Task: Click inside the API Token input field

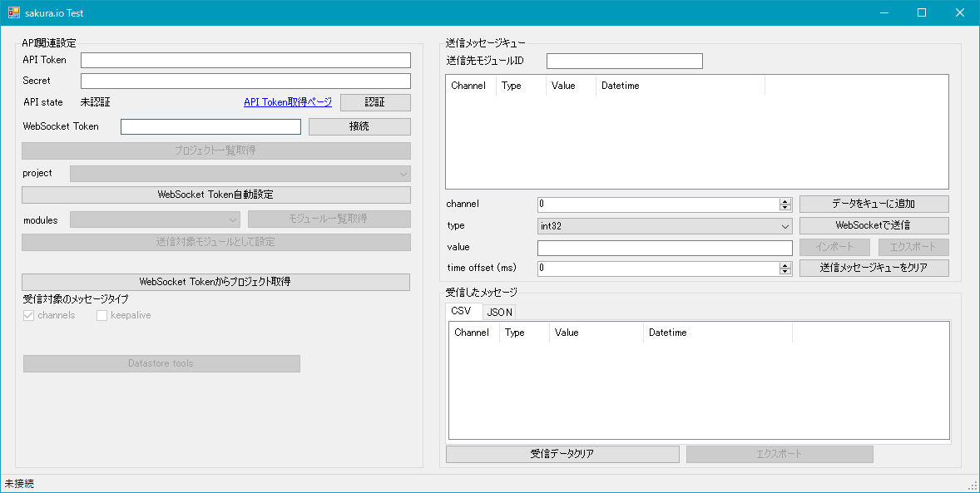Action: pos(245,59)
